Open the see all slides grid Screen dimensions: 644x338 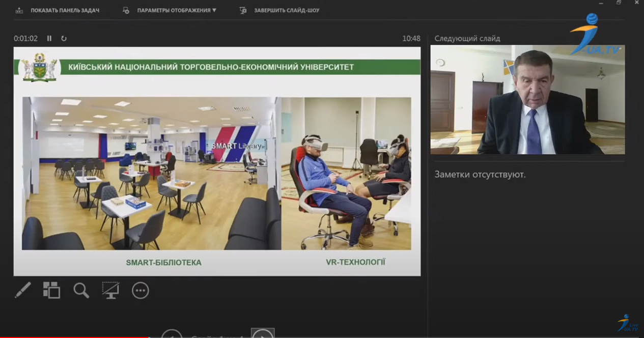(x=51, y=290)
